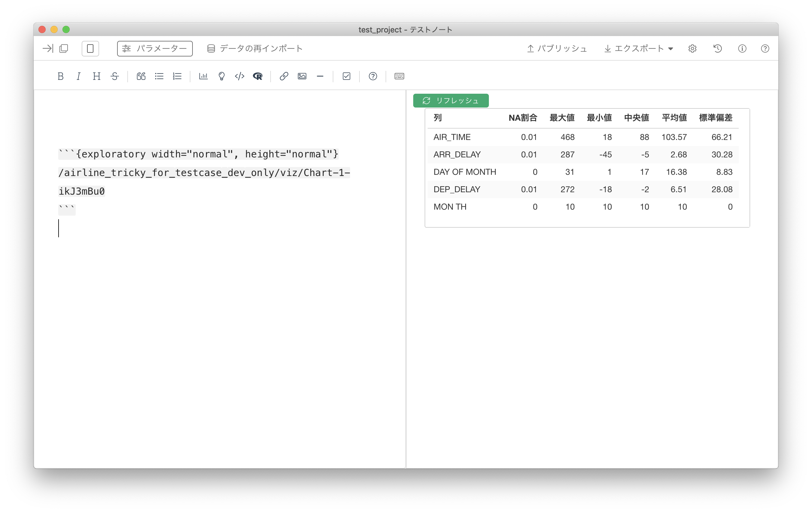Image resolution: width=812 pixels, height=513 pixels.
Task: Click the duplicate pages icon
Action: 64,49
